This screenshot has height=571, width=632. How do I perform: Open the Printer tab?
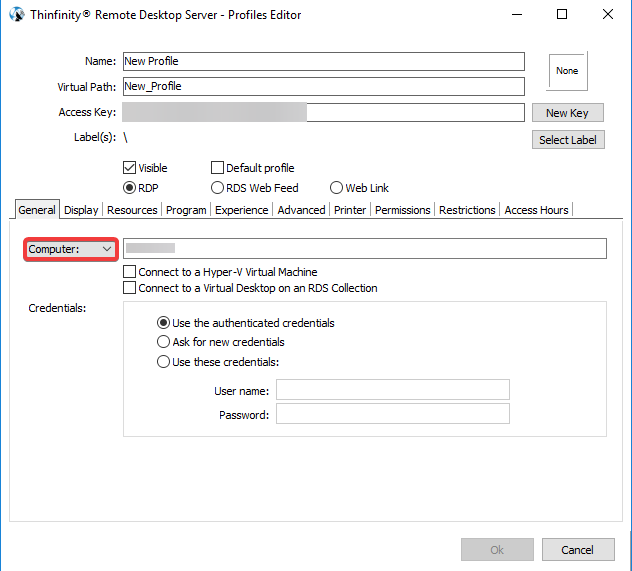[350, 210]
